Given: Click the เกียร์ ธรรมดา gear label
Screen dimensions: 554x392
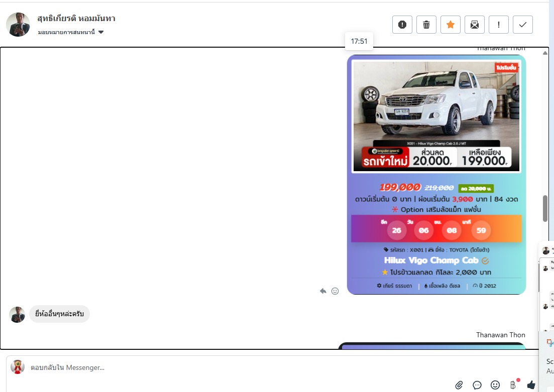Looking at the screenshot, I should click(394, 286).
